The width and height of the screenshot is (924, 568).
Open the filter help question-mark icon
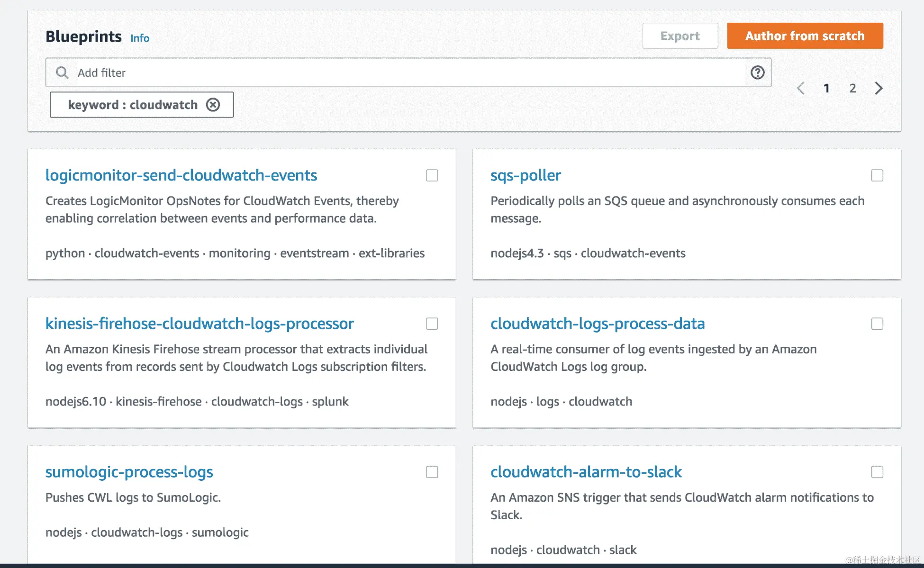[x=757, y=72]
